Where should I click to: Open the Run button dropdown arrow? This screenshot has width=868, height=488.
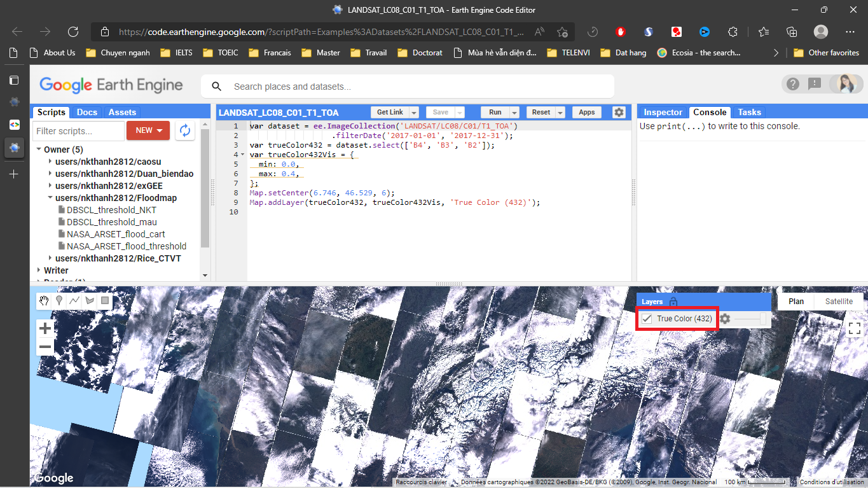(x=514, y=113)
